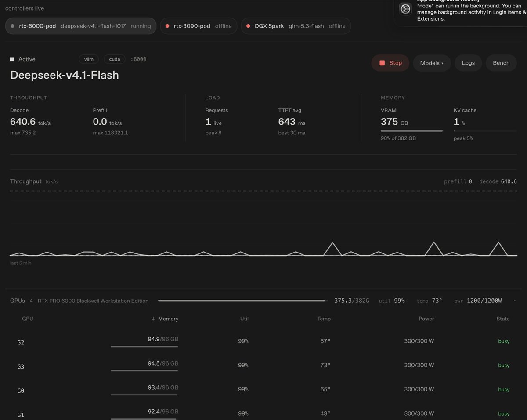Click the busy state of G1

coord(504,413)
